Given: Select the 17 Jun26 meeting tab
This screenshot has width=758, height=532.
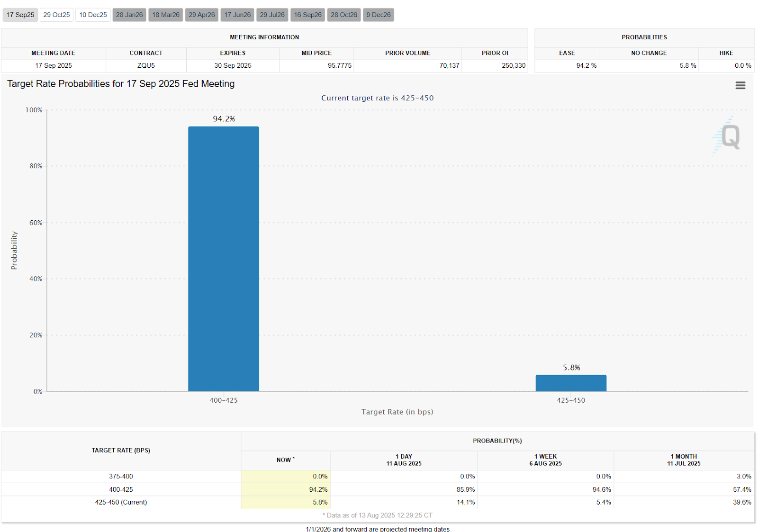Looking at the screenshot, I should click(237, 15).
